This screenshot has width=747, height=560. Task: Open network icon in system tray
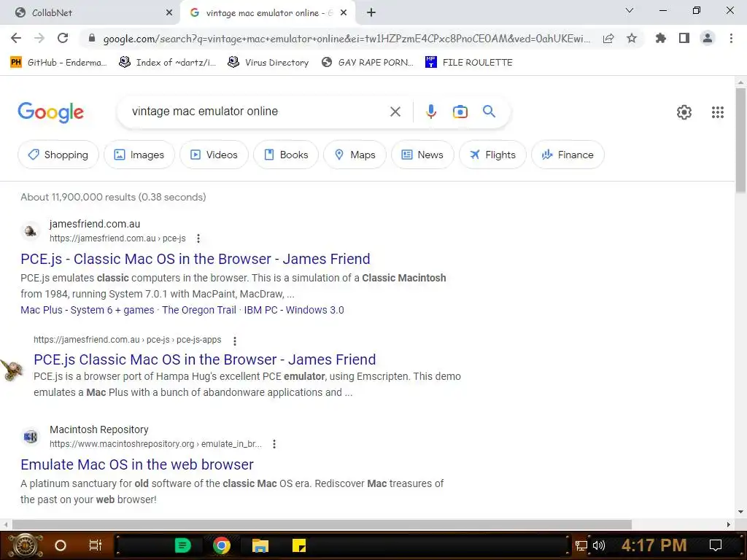581,545
